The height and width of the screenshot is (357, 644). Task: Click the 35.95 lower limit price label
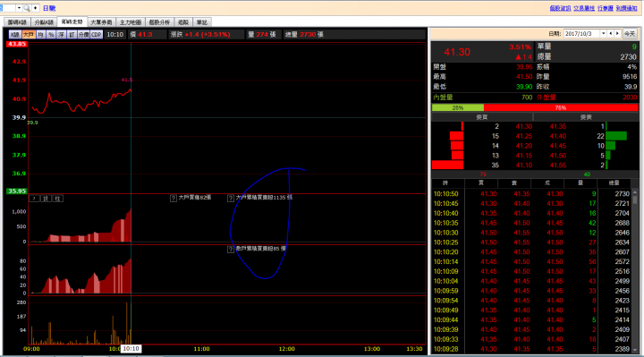[16, 191]
